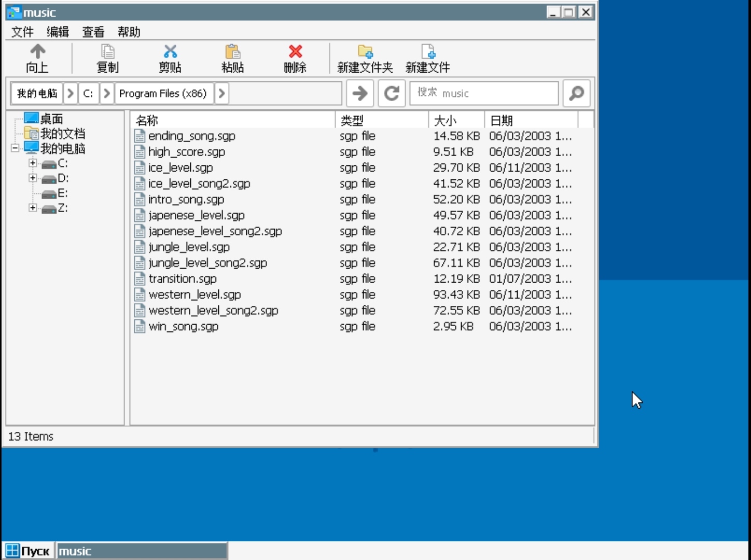Create a new file with 新建文件 icon
751x560 pixels.
[428, 51]
